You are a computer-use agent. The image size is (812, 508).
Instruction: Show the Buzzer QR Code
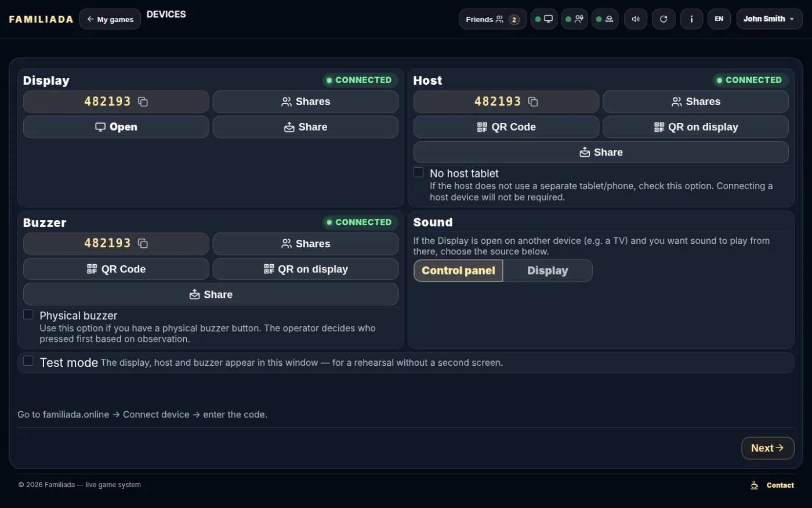coord(116,269)
